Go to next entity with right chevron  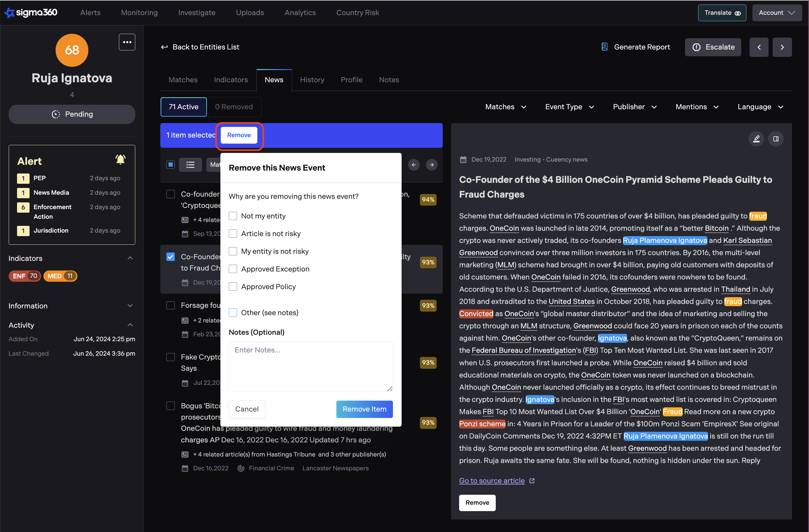tap(782, 47)
